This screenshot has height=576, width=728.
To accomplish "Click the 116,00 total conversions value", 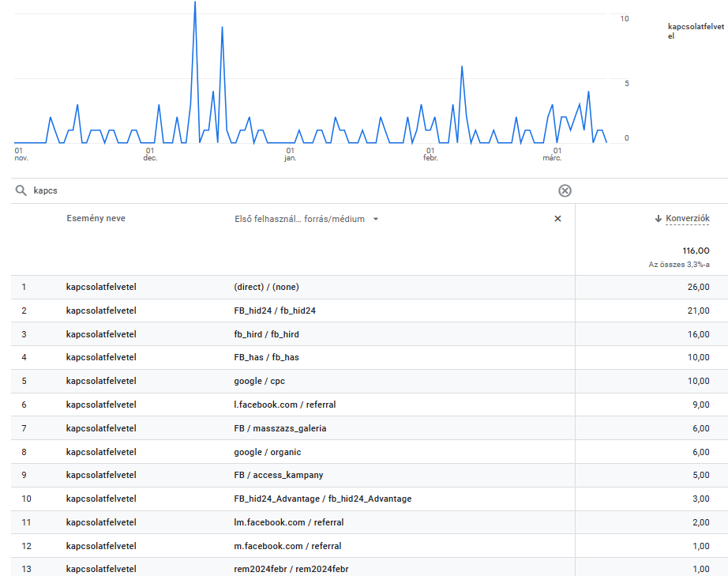I will point(696,250).
